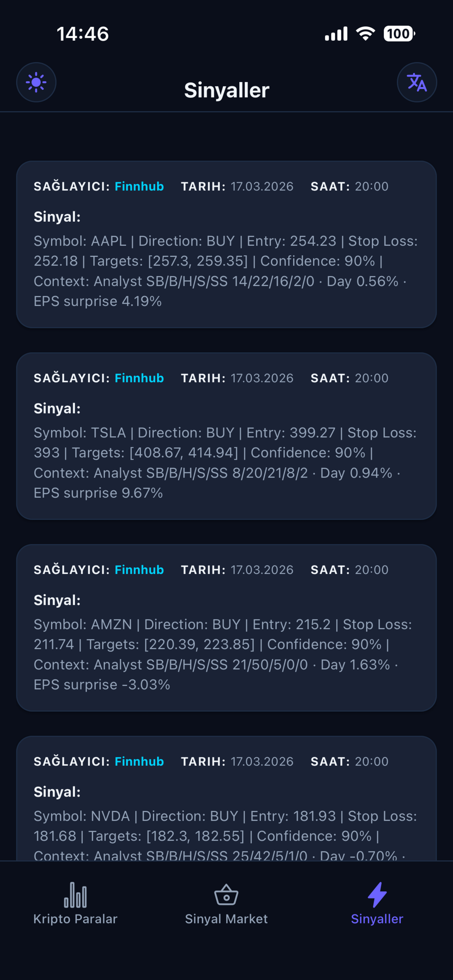
Task: Tap the 14:46 clock in status bar
Action: point(82,34)
